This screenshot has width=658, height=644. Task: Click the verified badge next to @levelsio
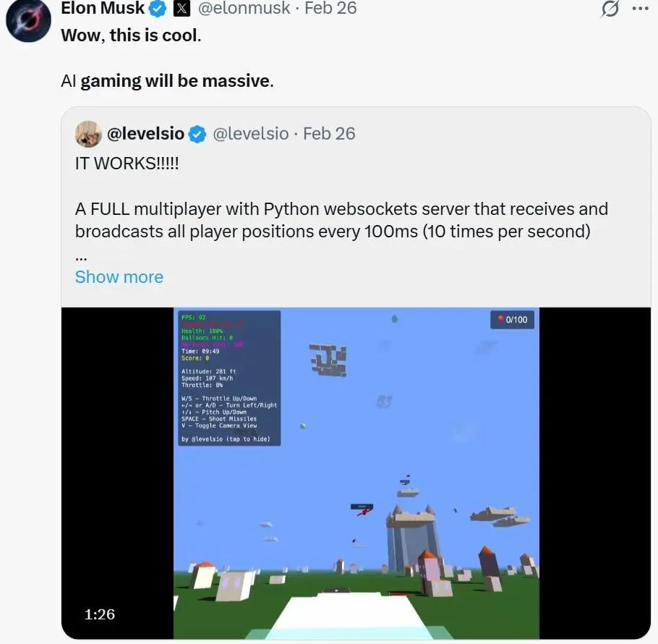tap(197, 135)
